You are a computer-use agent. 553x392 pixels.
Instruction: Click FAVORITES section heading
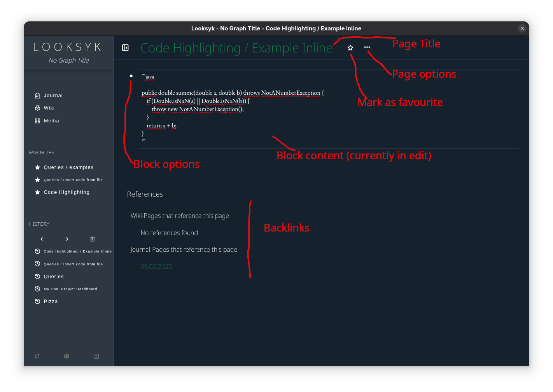(42, 153)
